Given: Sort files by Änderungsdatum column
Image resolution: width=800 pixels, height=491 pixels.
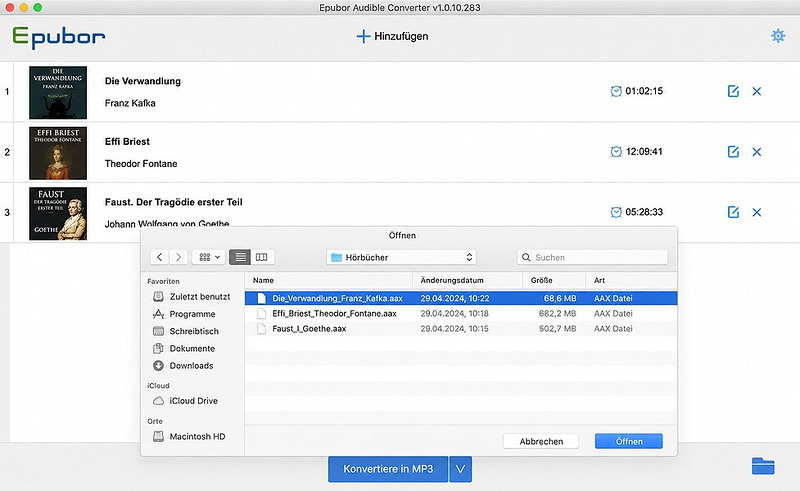Looking at the screenshot, I should [x=467, y=280].
